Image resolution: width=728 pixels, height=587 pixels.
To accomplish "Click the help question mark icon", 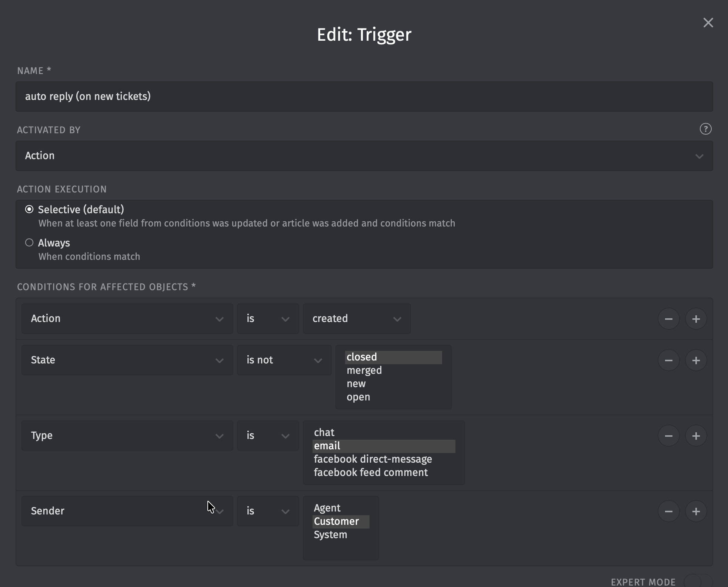I will coord(705,129).
